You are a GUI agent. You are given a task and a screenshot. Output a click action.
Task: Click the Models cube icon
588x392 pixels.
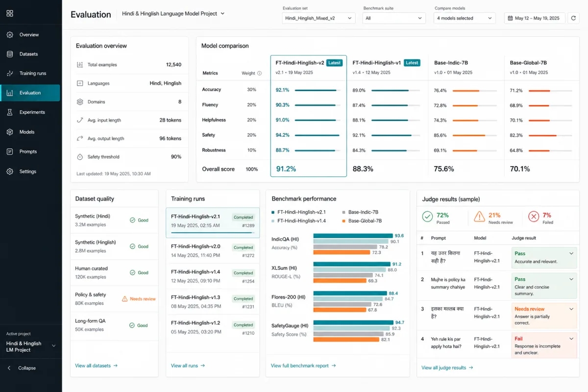click(10, 132)
